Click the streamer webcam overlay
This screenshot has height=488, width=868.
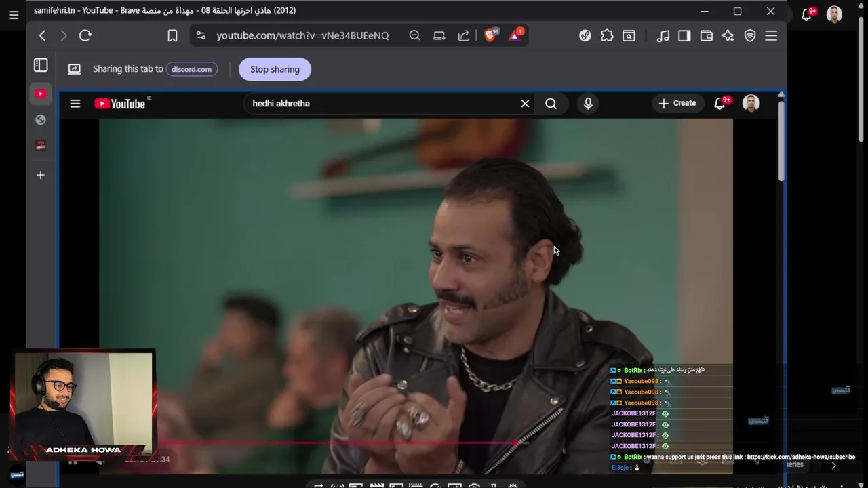(x=83, y=405)
